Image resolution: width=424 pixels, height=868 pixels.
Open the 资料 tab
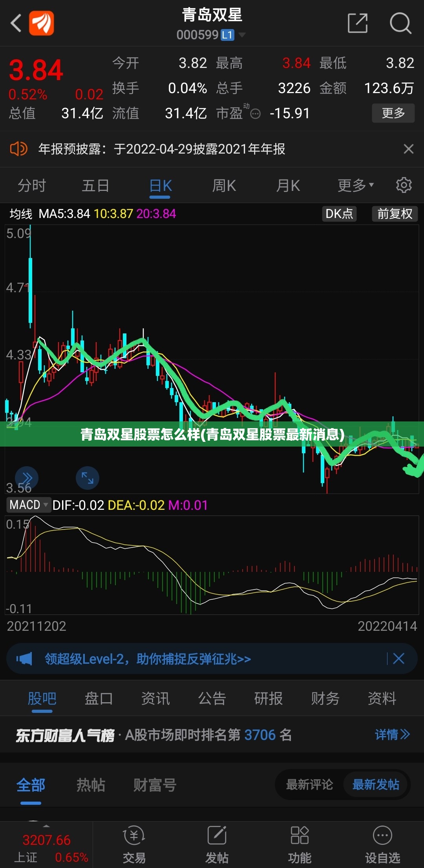382,698
